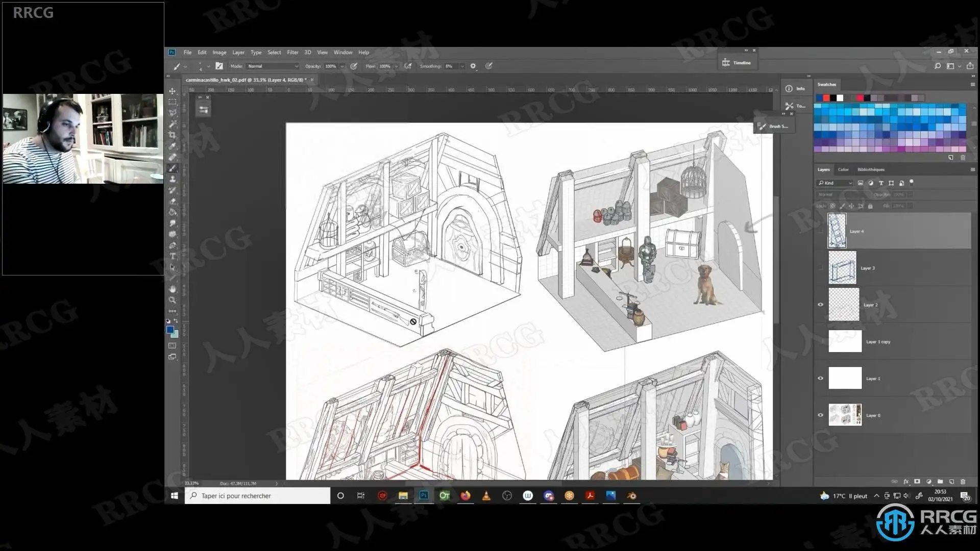The image size is (980, 551).
Task: Click the Timeline panel button
Action: 737,63
